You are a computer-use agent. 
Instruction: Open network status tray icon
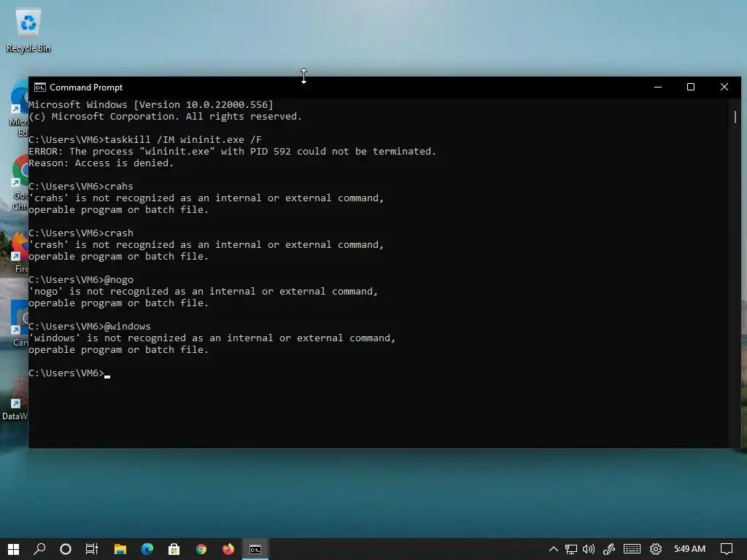point(570,549)
